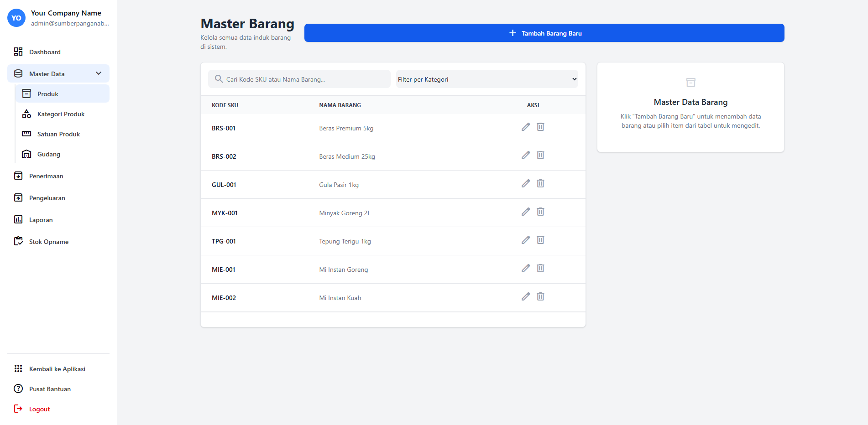This screenshot has width=868, height=425.
Task: Open the Gudang section
Action: [49, 154]
